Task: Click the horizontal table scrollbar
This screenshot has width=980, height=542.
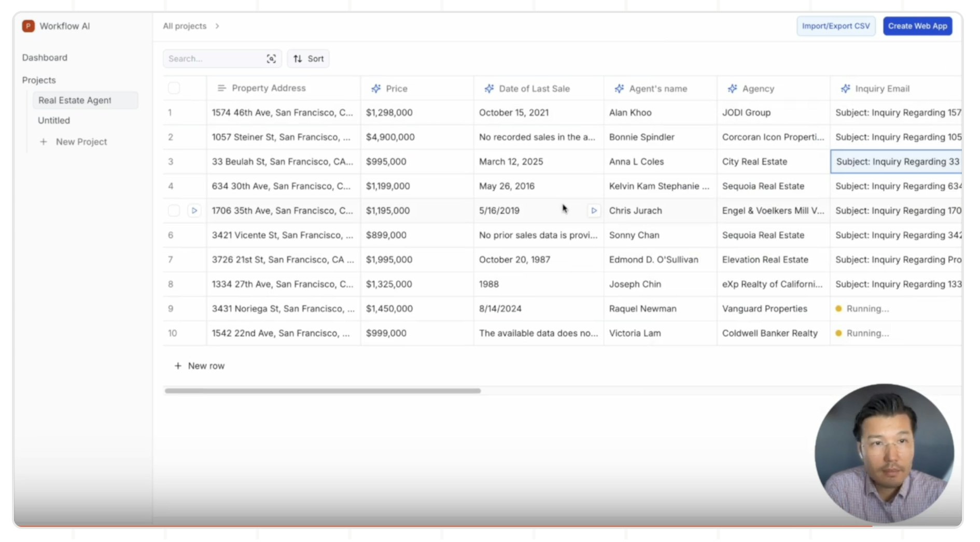Action: 323,391
